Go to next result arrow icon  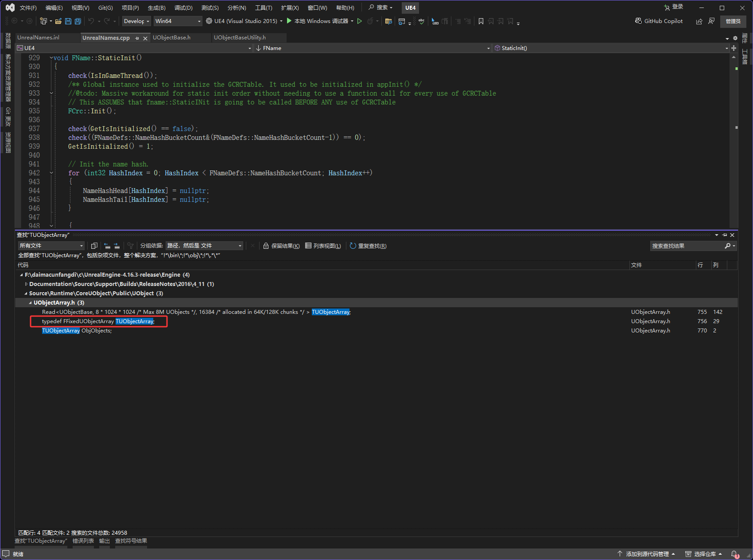point(117,246)
